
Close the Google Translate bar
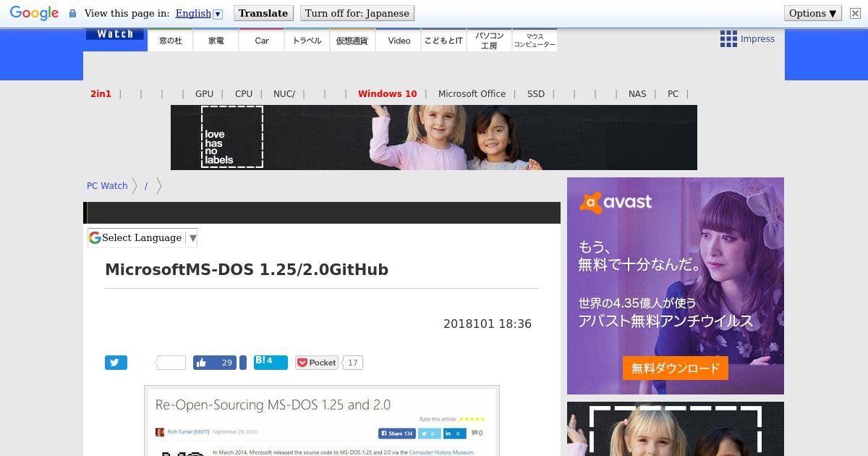point(855,13)
